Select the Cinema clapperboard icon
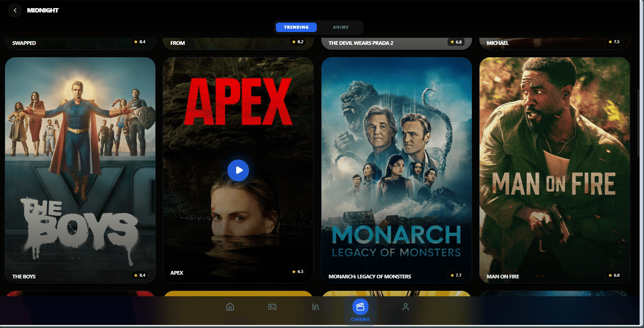Screen dimensions: 644x328 click(x=360, y=307)
